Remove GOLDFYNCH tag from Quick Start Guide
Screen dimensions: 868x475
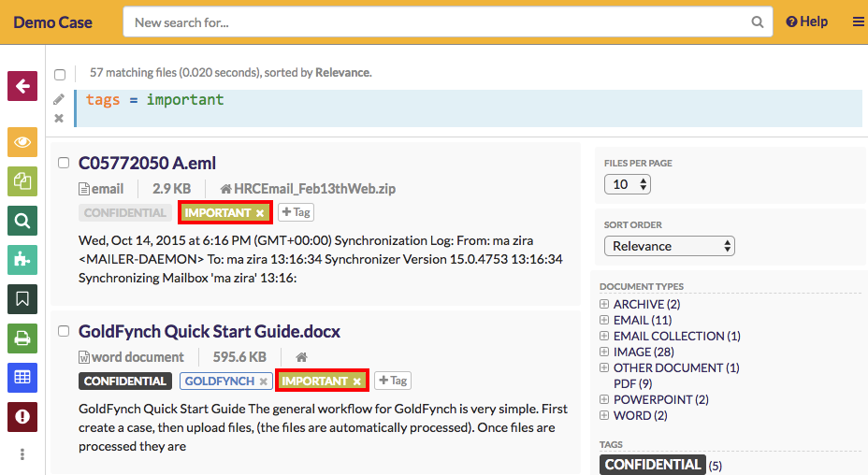point(264,381)
